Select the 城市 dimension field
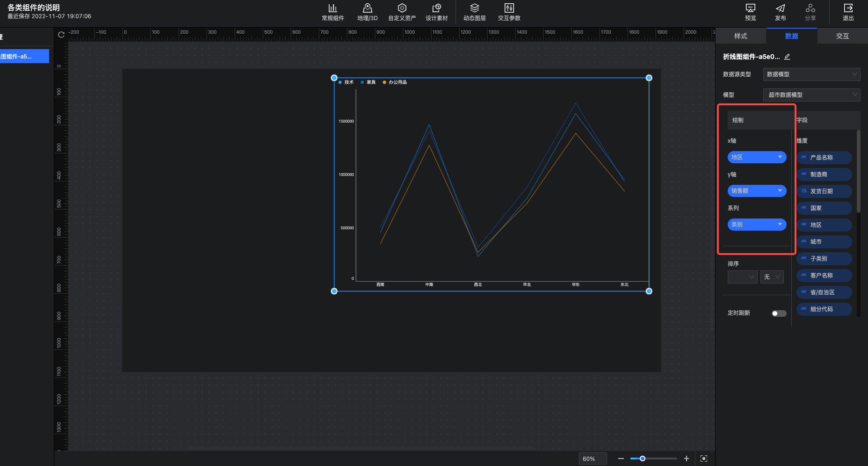This screenshot has height=466, width=868. [824, 242]
